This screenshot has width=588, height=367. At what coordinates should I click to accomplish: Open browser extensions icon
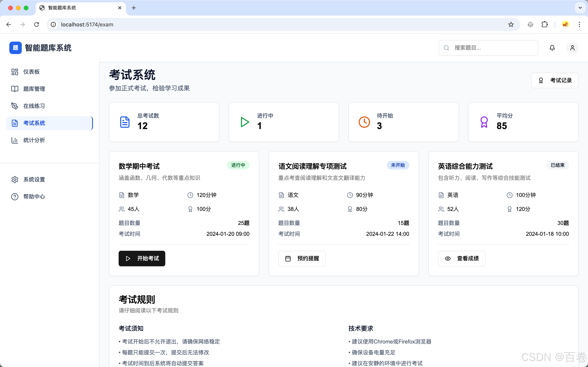(545, 24)
